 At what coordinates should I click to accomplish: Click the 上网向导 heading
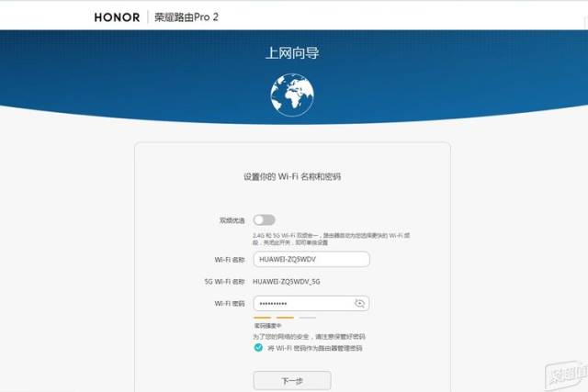[292, 53]
